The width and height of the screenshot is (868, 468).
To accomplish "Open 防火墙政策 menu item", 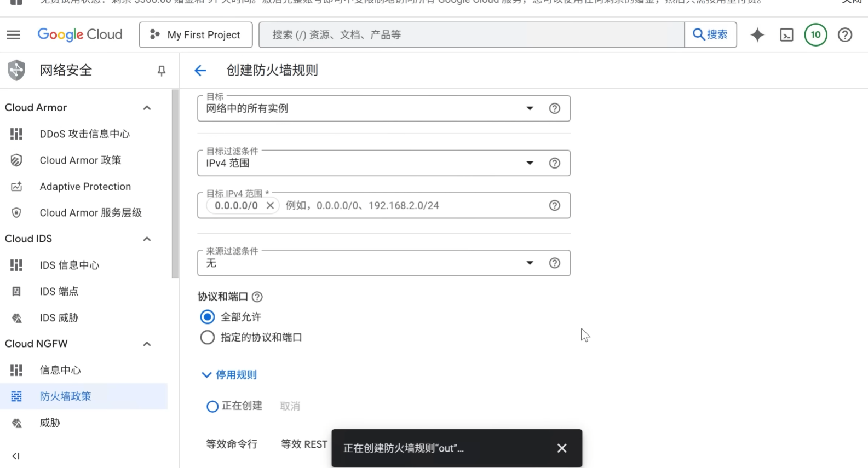I will coord(84,396).
